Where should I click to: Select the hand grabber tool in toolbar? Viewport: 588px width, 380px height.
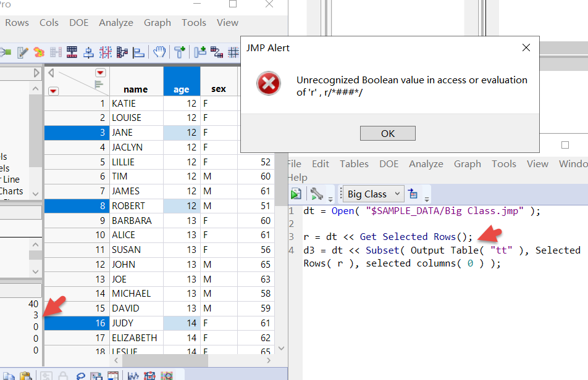tap(159, 52)
